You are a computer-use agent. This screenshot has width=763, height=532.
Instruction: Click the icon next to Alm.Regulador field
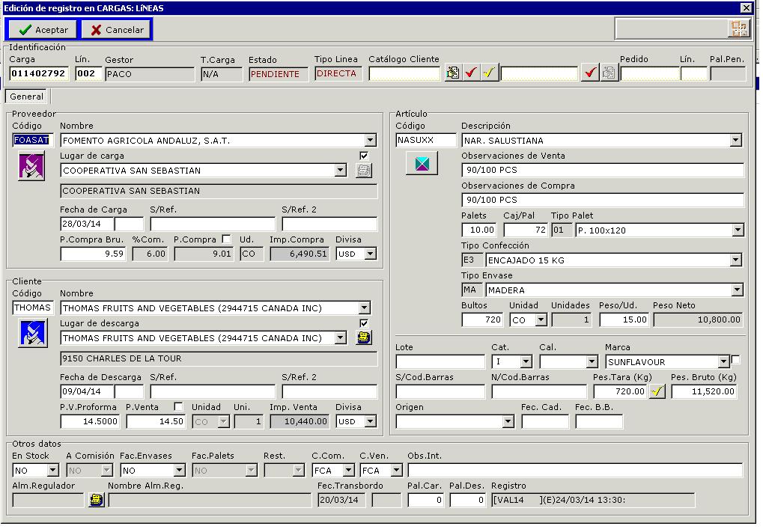[96, 500]
